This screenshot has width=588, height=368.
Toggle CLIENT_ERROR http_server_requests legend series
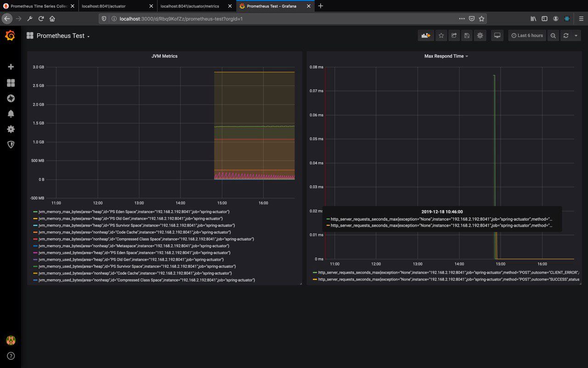(x=448, y=272)
